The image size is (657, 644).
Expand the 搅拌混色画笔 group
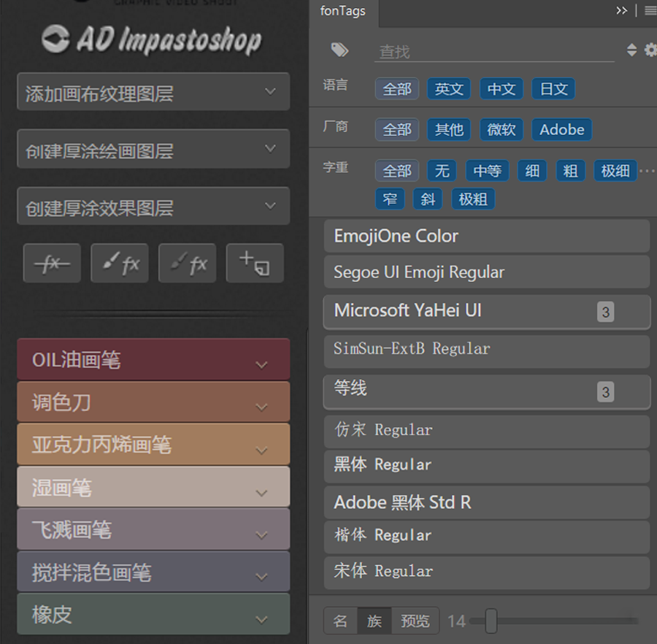tap(153, 572)
